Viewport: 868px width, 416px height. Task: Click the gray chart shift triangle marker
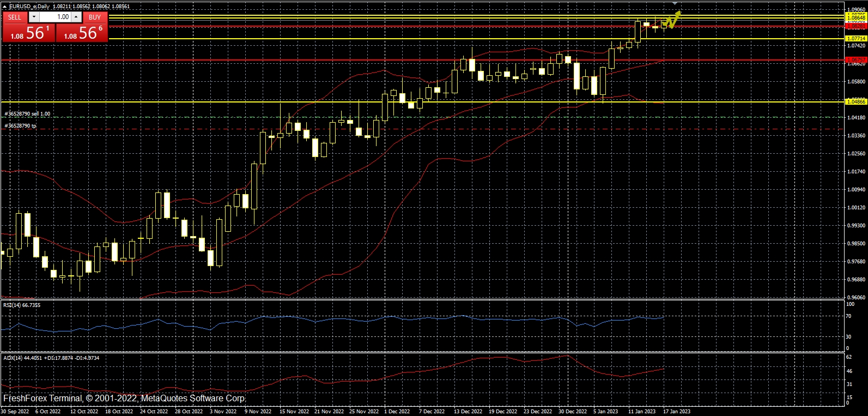point(676,3)
